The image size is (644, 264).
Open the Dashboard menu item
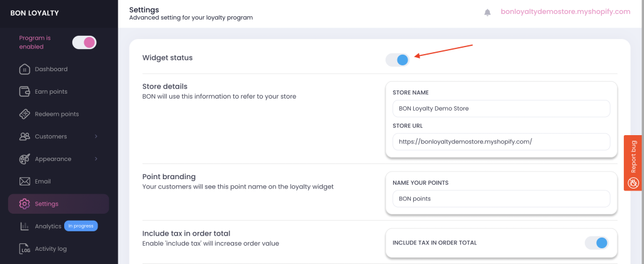coord(58,69)
